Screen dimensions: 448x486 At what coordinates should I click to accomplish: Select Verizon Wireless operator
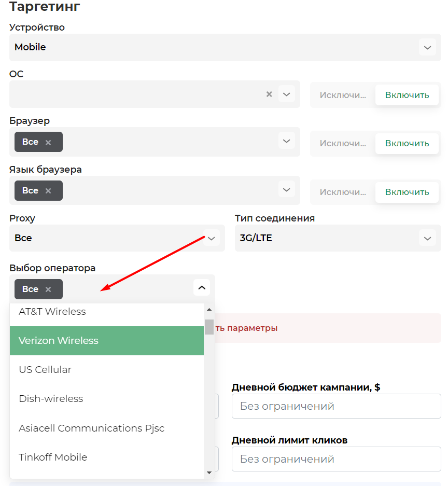[107, 341]
